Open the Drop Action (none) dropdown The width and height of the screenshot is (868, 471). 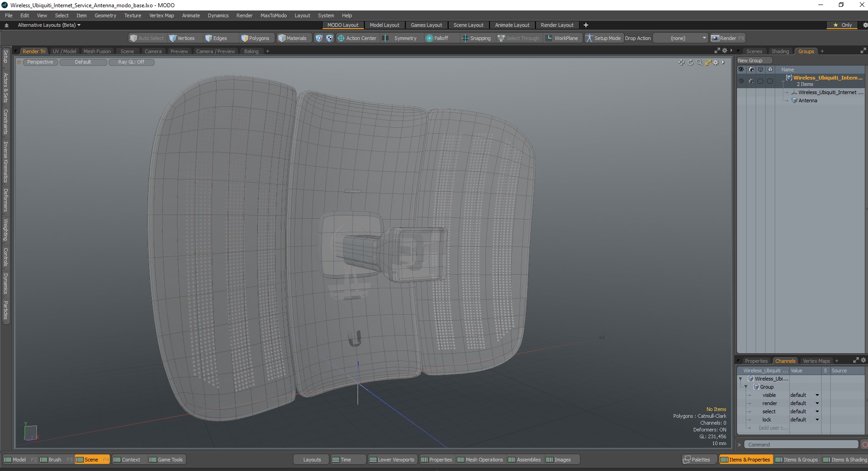point(681,38)
